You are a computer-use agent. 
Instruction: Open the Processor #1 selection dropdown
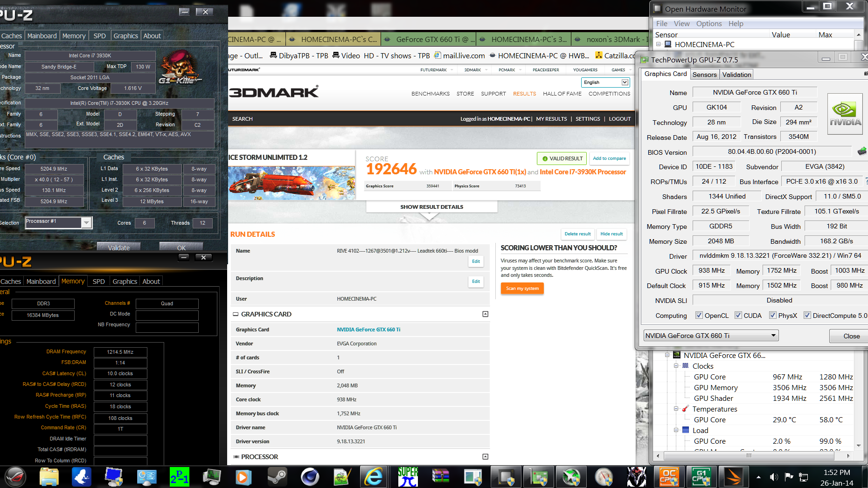[59, 222]
